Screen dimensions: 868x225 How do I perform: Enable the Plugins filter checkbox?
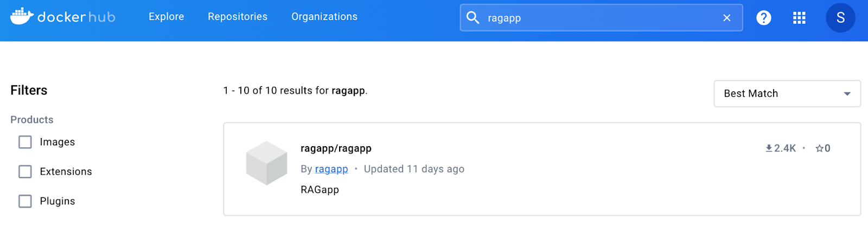tap(25, 201)
